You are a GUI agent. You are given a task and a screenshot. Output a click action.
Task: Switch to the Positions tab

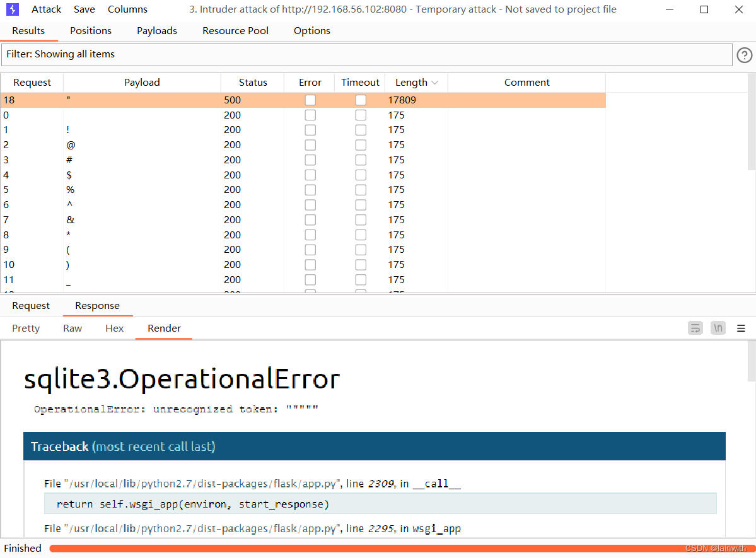91,31
